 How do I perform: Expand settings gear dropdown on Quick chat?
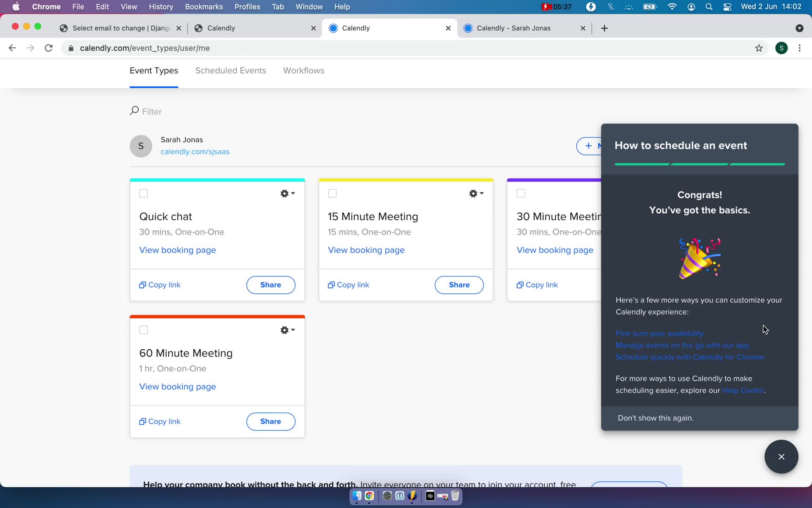[288, 193]
